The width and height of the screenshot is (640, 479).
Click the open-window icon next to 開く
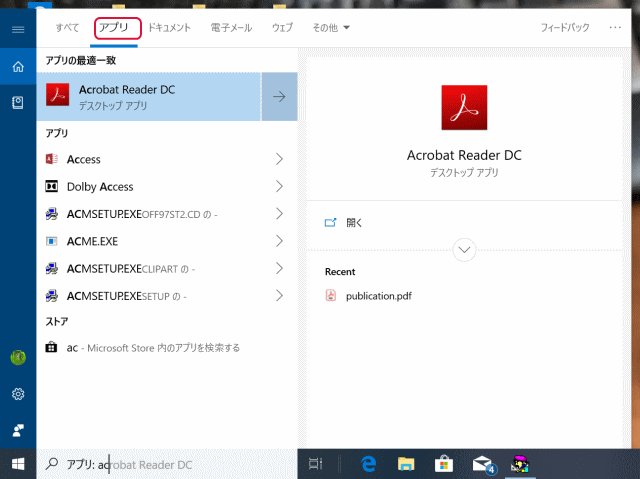click(330, 222)
